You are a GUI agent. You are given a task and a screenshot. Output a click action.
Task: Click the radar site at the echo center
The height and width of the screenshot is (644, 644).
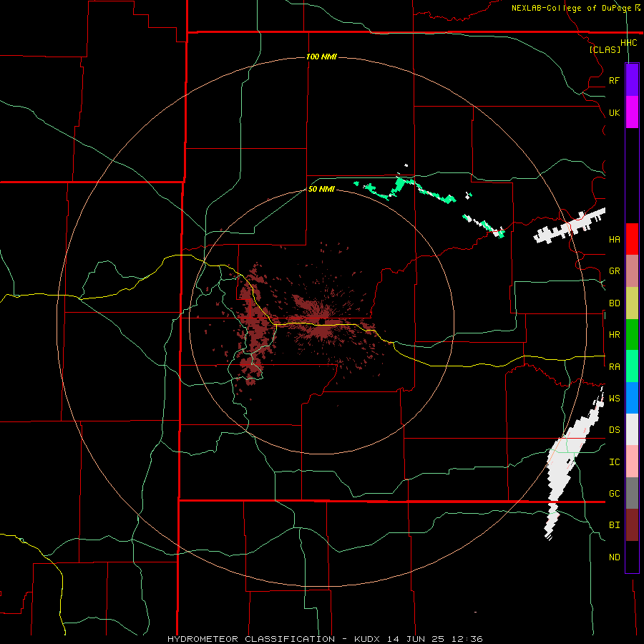(x=323, y=321)
